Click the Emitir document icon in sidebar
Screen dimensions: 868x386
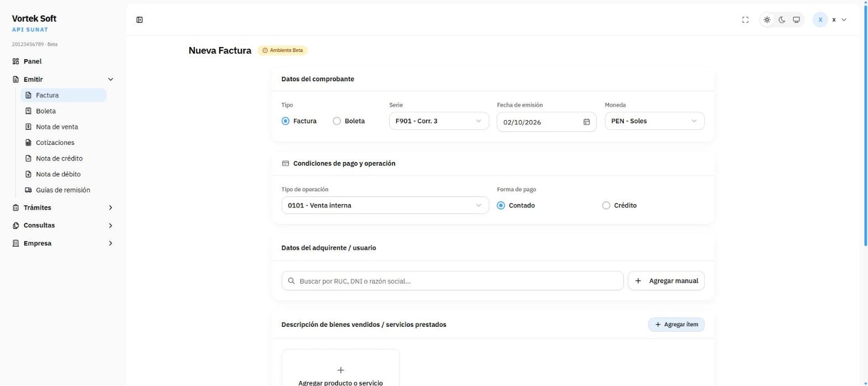pos(15,80)
